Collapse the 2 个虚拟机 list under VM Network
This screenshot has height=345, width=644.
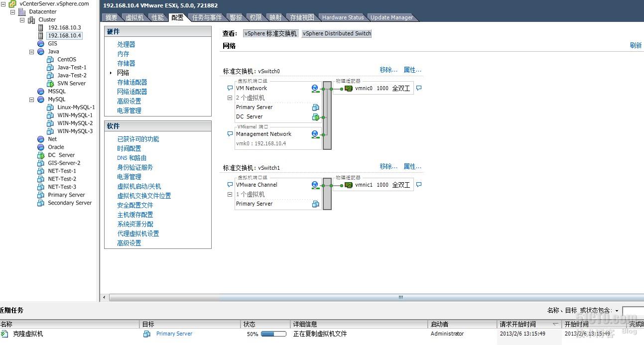(x=230, y=98)
